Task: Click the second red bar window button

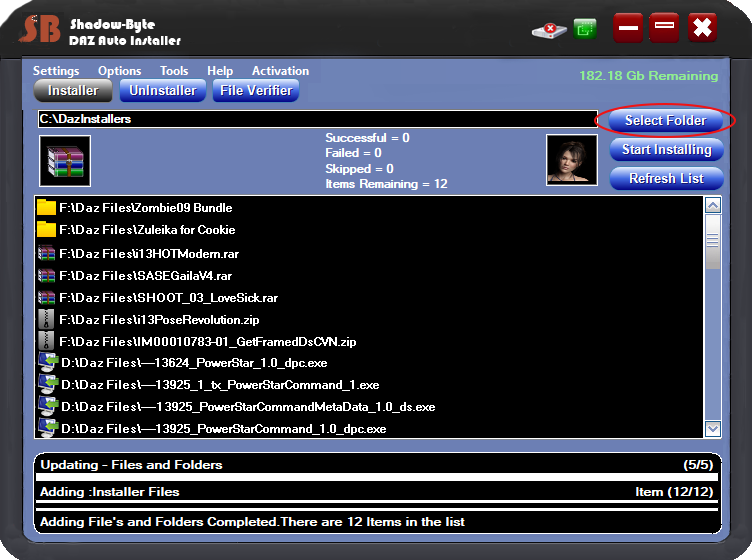Action: [664, 28]
